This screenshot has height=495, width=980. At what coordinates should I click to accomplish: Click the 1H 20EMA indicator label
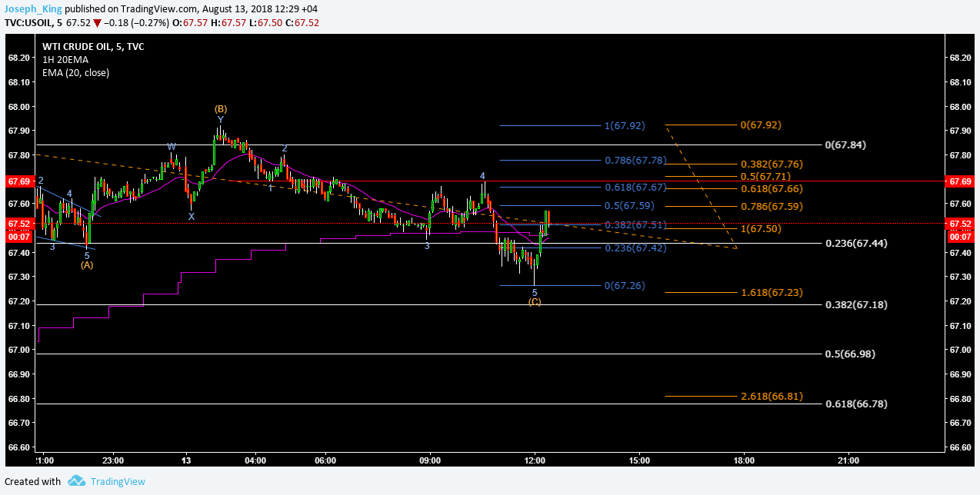tap(64, 60)
